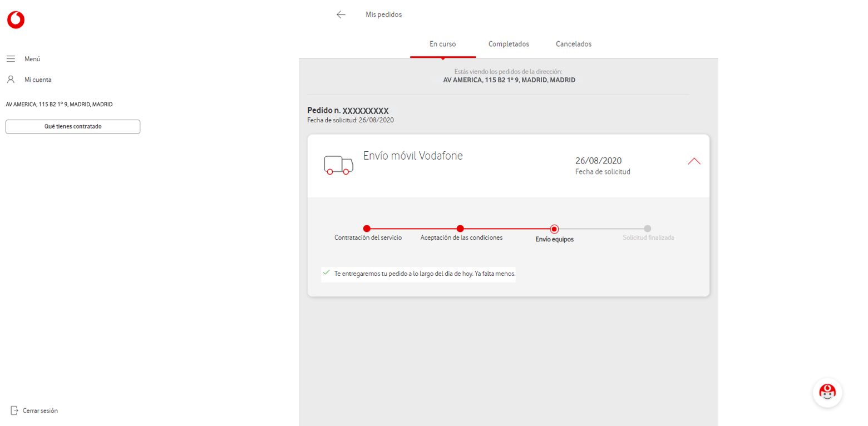
Task: Open the Menú hamburger icon
Action: [x=11, y=58]
